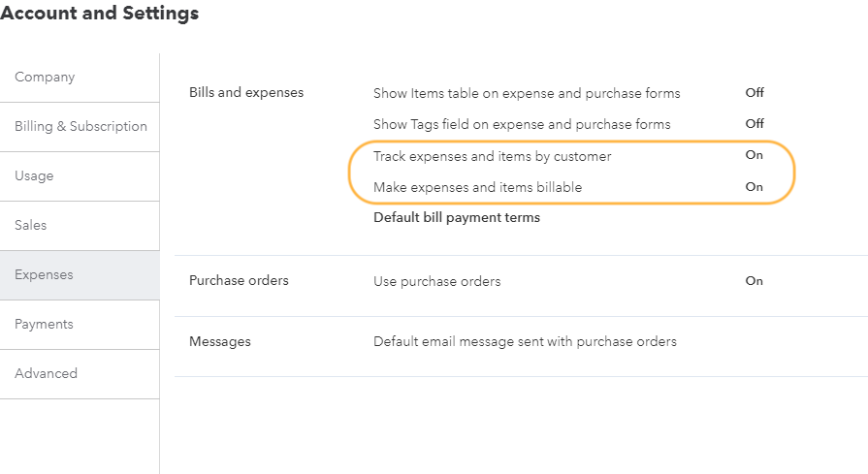
Task: Edit Show Items table on expense forms setting
Action: (527, 94)
